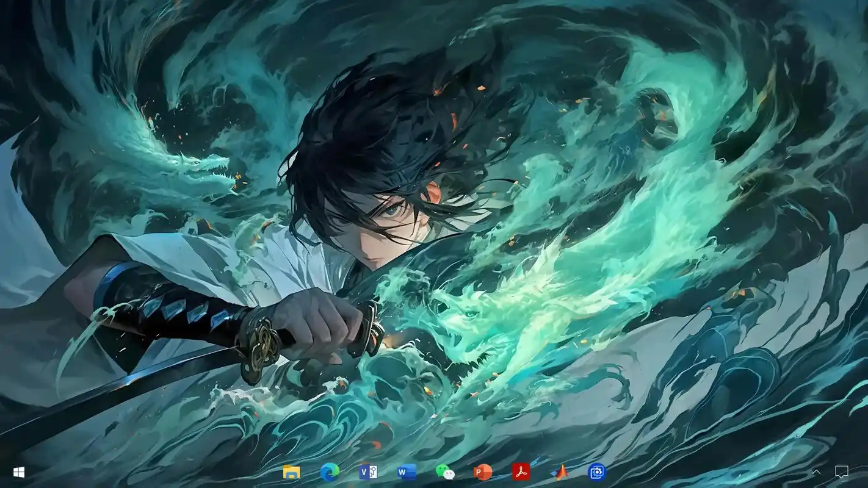Click the blue W icon in the taskbar

pos(406,472)
